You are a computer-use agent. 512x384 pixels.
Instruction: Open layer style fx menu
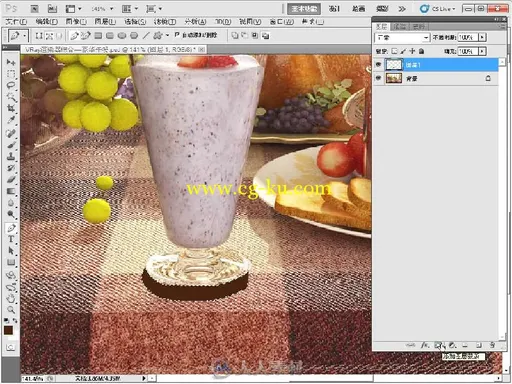click(424, 345)
